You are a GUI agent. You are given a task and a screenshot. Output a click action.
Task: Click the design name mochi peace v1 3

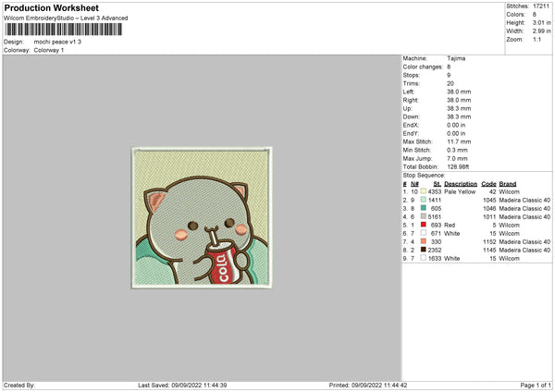click(57, 42)
